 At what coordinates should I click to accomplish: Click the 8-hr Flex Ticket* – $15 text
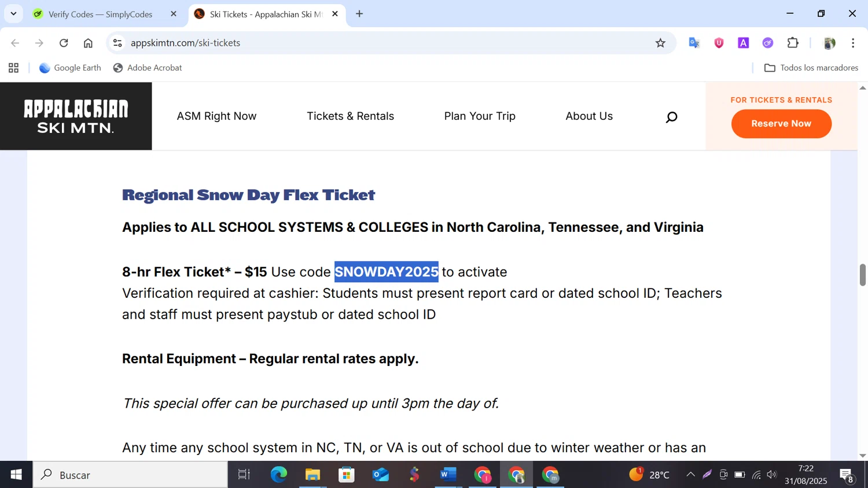point(194,272)
